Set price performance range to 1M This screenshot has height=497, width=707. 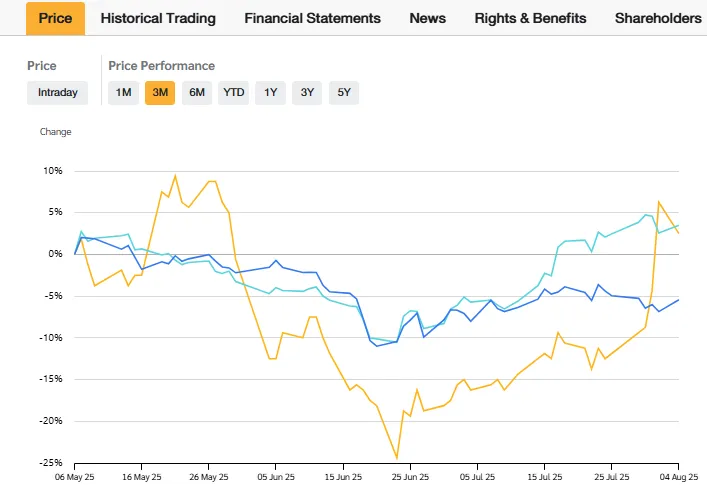click(x=123, y=93)
